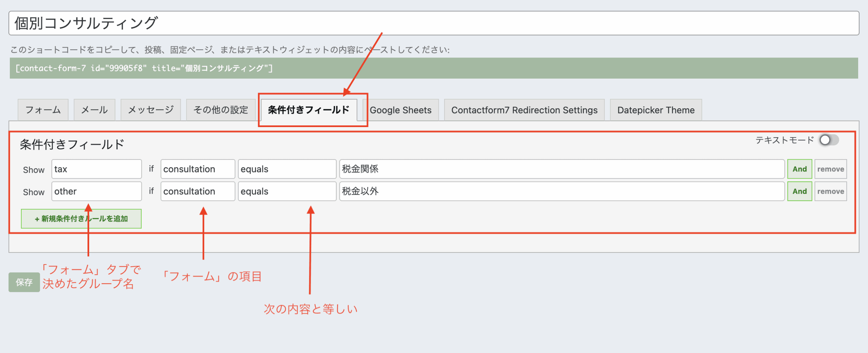
Task: Open the Google Sheets tab
Action: [x=400, y=110]
